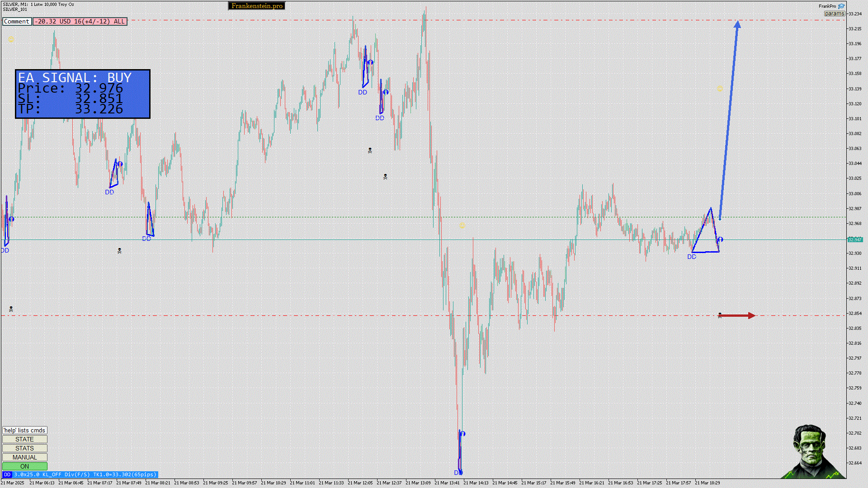The image size is (868, 488).
Task: Toggle the MANUAL mode button
Action: click(24, 457)
